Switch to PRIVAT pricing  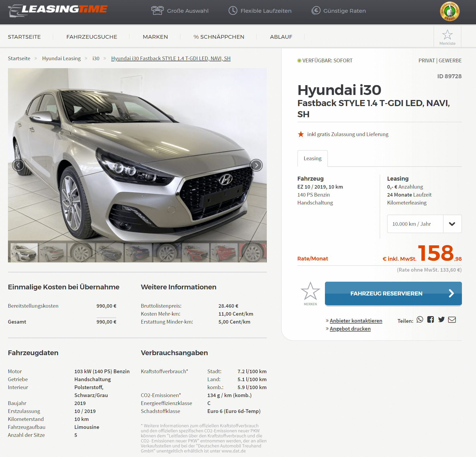[x=426, y=60]
